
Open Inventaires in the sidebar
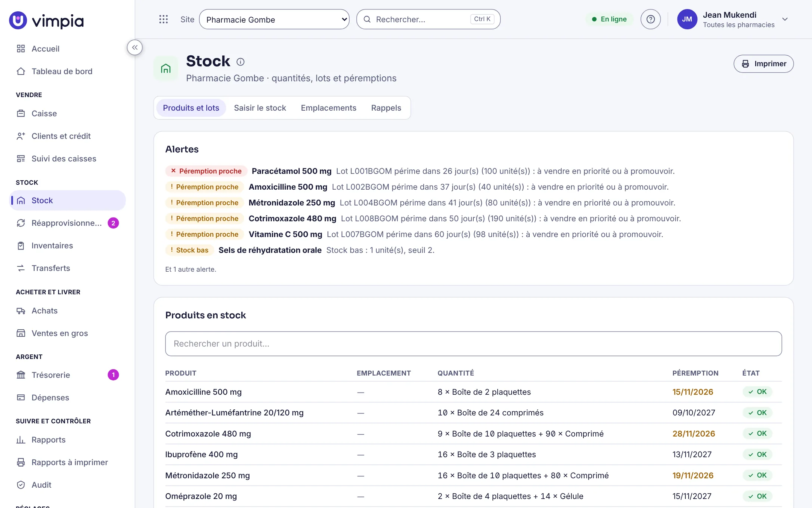(x=67, y=245)
